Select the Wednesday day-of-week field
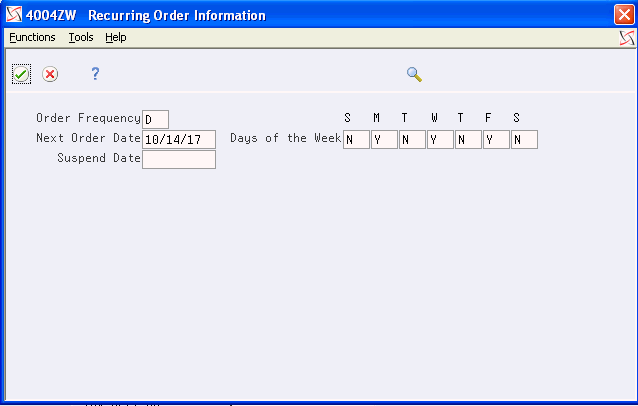 pyautogui.click(x=440, y=140)
